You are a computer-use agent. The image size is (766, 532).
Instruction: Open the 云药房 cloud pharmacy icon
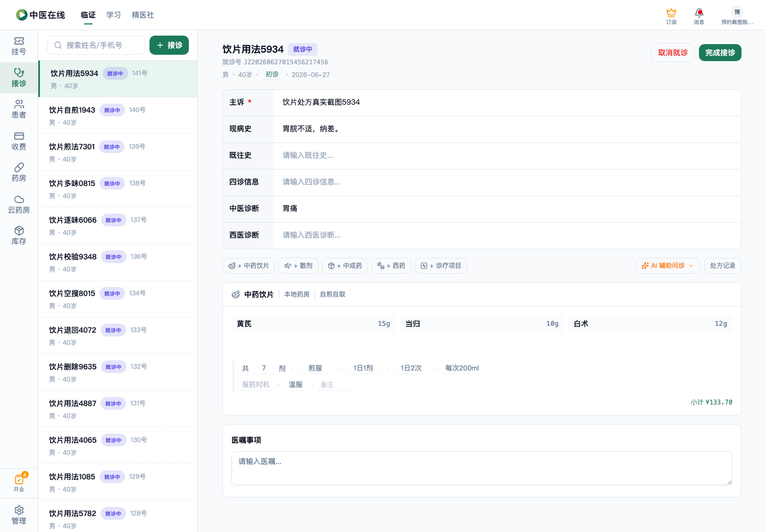pyautogui.click(x=19, y=204)
